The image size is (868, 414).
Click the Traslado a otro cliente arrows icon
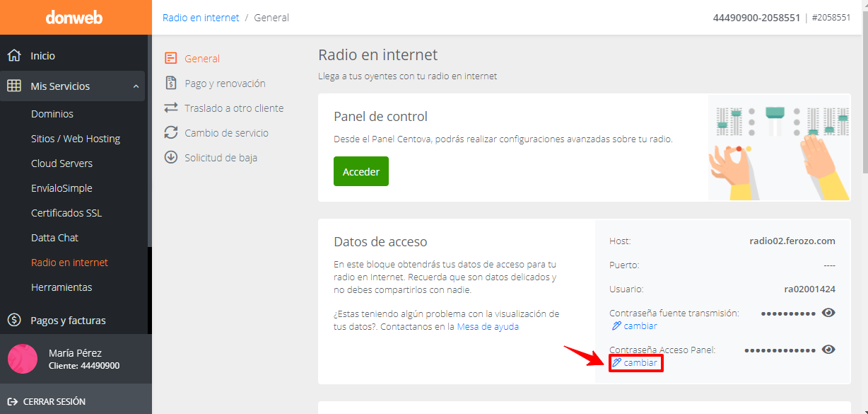click(x=170, y=108)
